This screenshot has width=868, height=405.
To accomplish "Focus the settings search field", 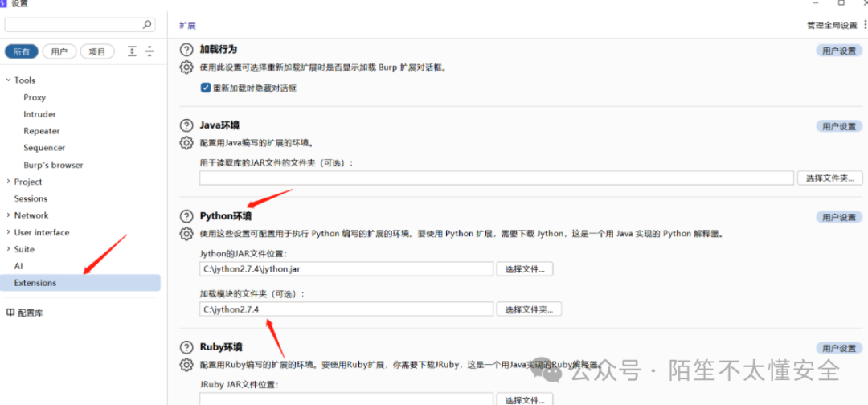I will [80, 24].
